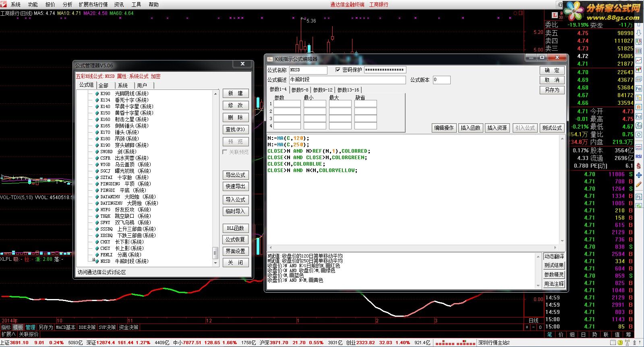
Task: Click the 确定 button in editor
Action: click(552, 70)
